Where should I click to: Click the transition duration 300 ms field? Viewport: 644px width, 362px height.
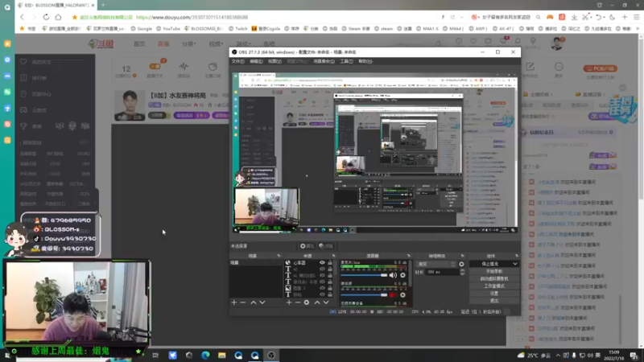(442, 272)
